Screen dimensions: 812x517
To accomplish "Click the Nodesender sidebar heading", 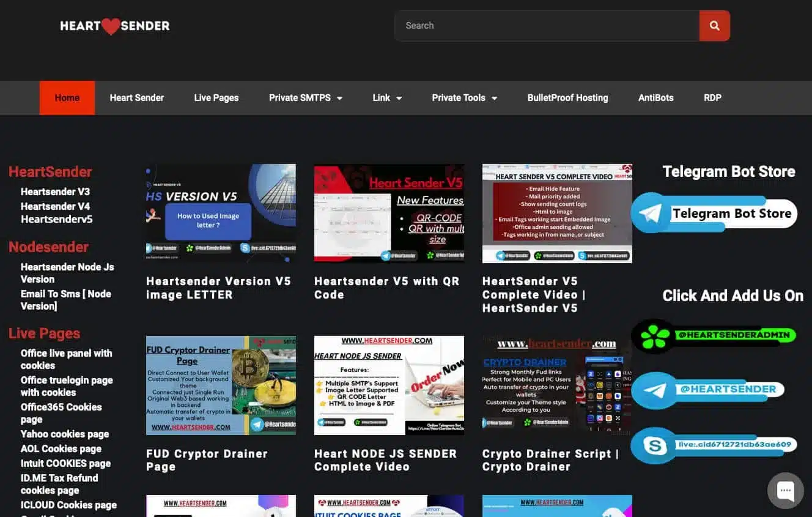I will click(48, 247).
